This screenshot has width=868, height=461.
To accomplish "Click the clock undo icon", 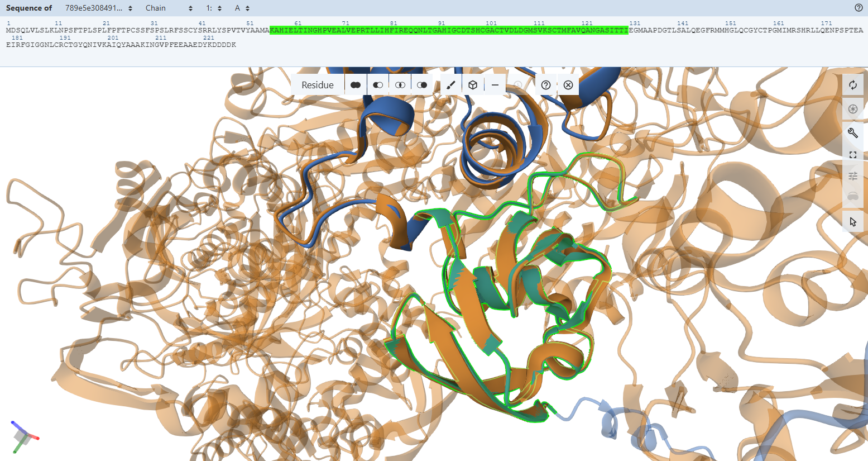I will [x=517, y=85].
